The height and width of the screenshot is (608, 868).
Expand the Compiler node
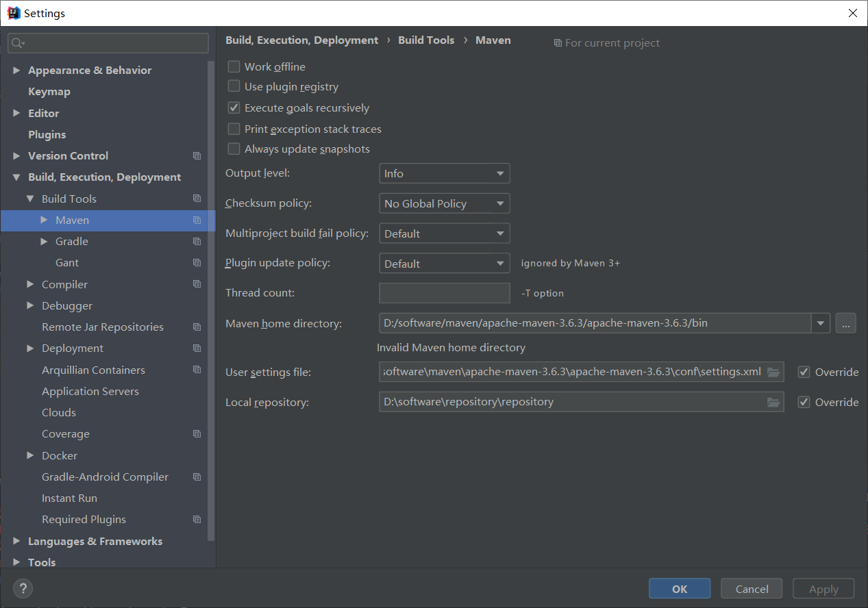[x=30, y=284]
